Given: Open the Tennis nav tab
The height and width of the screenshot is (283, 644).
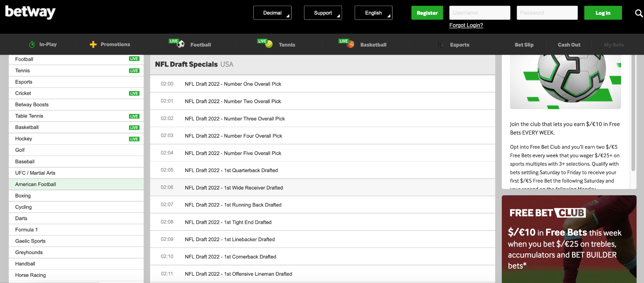Looking at the screenshot, I should coord(287,45).
